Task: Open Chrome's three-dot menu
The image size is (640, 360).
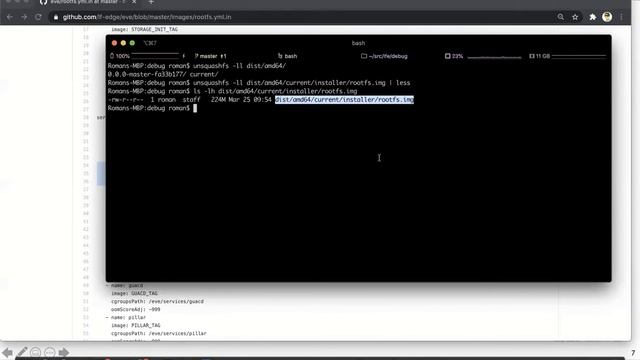Action: (622, 17)
